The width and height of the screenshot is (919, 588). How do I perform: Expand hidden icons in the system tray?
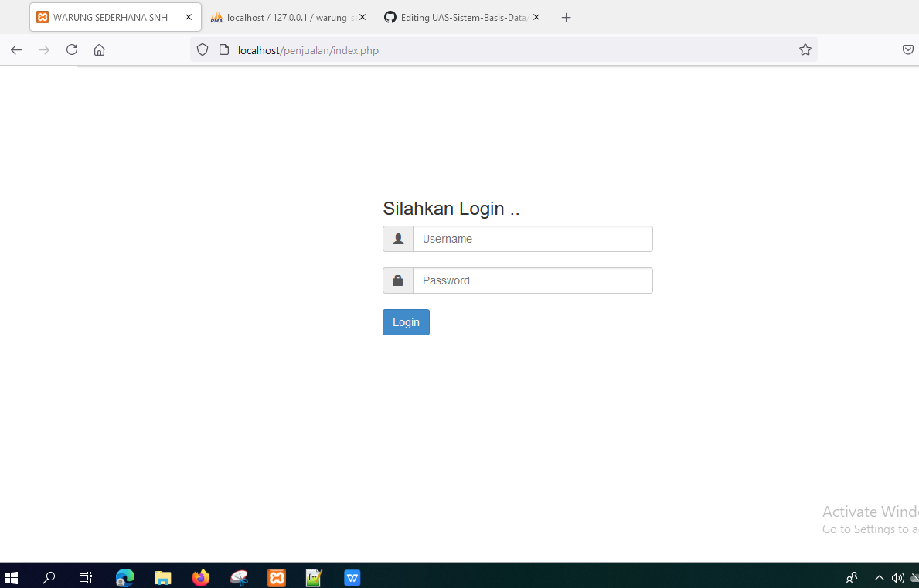tap(880, 577)
